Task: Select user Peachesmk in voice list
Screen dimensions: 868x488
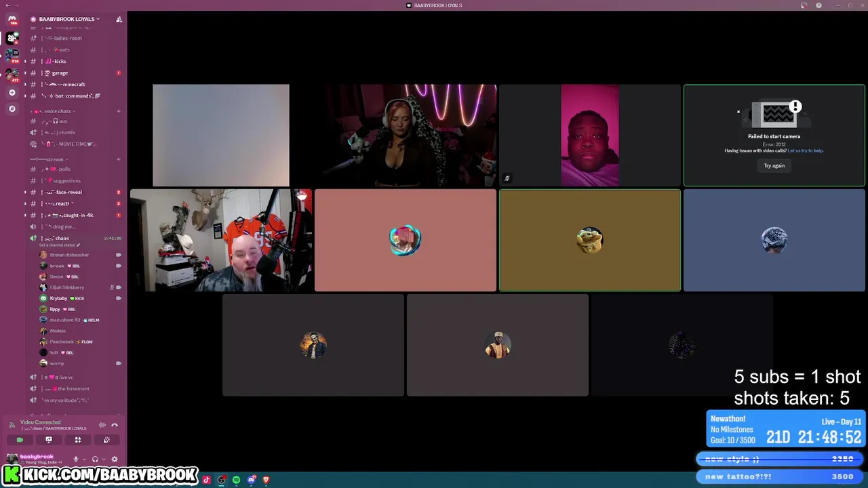Action: (x=80, y=342)
